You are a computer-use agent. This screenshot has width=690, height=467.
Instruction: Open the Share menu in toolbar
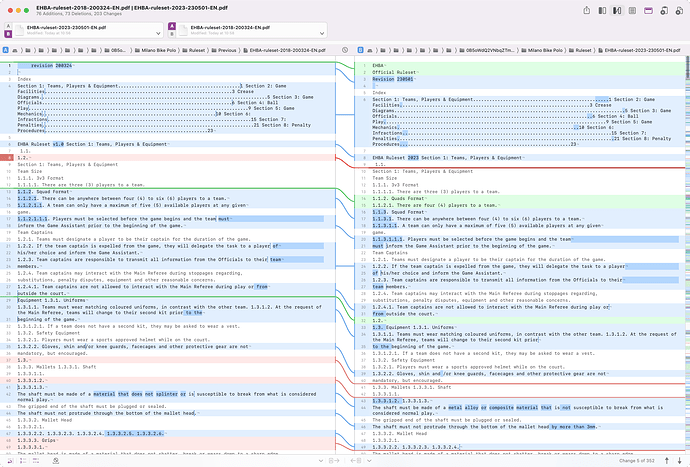(x=587, y=11)
